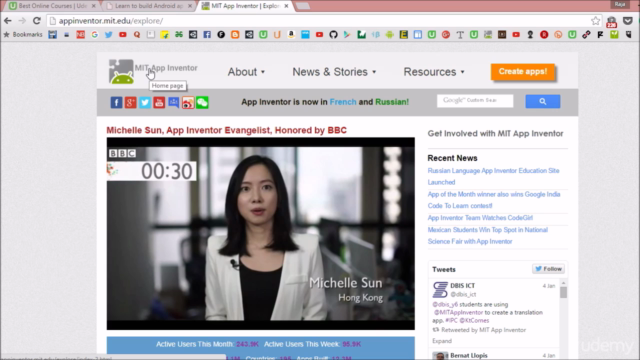Close the MIT App Inventor tab

pos(286,6)
